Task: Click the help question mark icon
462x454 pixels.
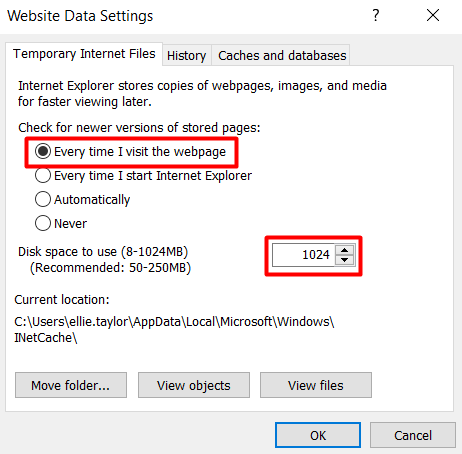Action: tap(376, 15)
